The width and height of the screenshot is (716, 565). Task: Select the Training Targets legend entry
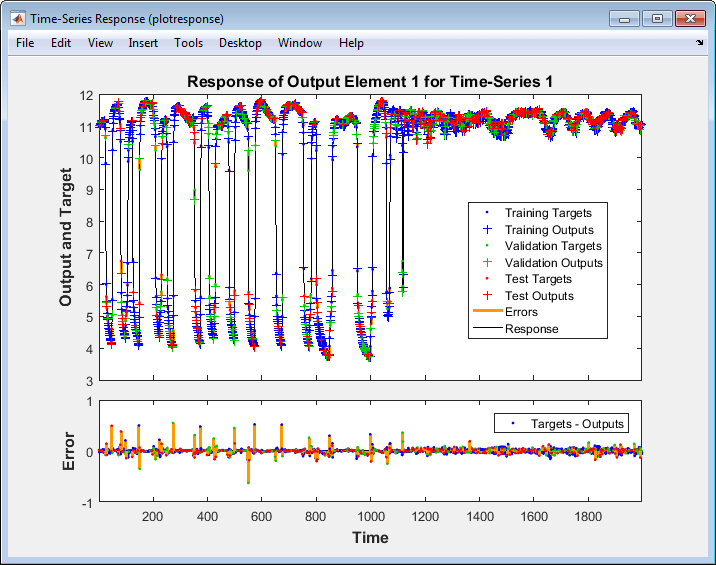point(548,213)
